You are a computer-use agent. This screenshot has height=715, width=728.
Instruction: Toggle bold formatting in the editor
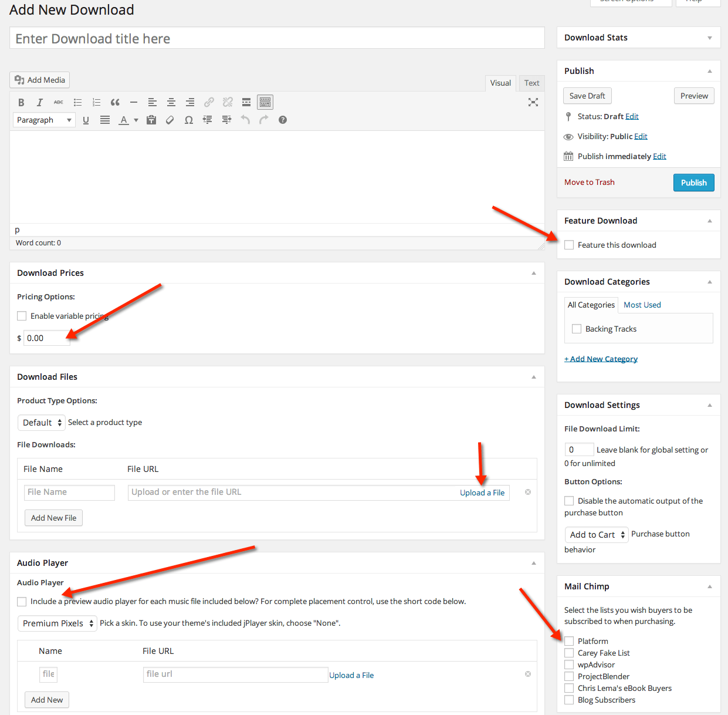(21, 102)
